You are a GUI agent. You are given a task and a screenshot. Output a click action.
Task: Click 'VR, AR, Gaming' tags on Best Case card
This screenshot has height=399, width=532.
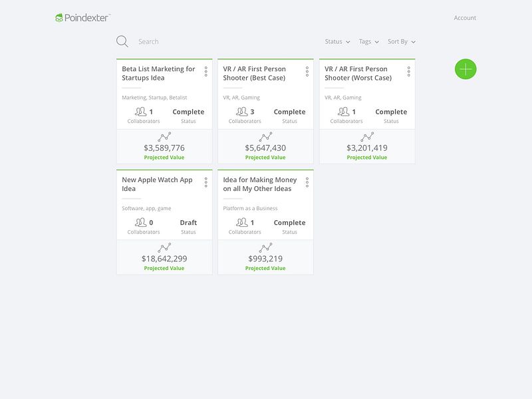click(241, 97)
